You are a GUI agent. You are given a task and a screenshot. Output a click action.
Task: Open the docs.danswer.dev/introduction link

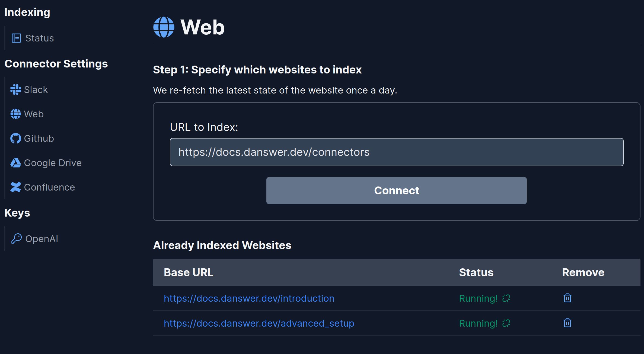pos(249,298)
